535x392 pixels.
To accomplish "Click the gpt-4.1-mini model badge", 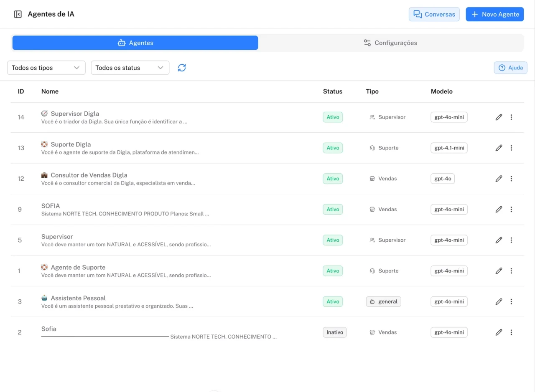I will pyautogui.click(x=449, y=148).
